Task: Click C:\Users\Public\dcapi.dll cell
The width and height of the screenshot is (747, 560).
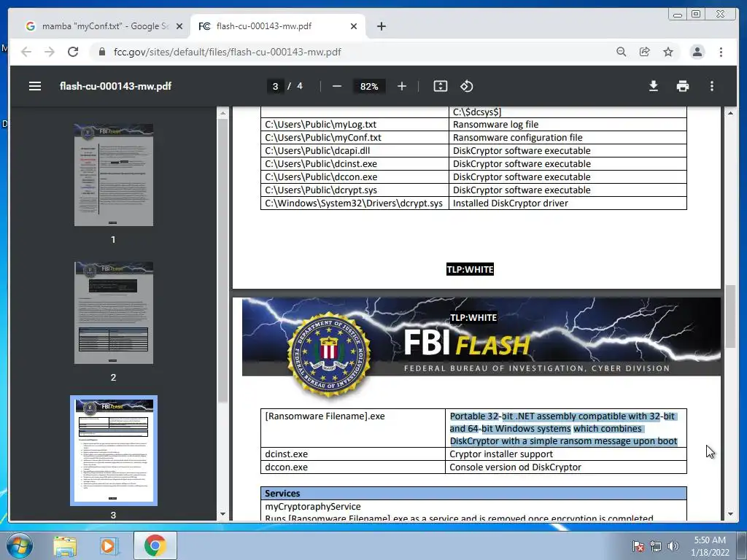Action: tap(355, 150)
